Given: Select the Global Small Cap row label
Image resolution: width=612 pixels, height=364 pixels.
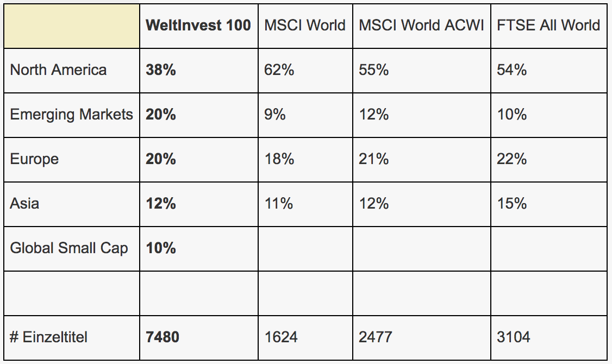Looking at the screenshot, I should [x=70, y=248].
